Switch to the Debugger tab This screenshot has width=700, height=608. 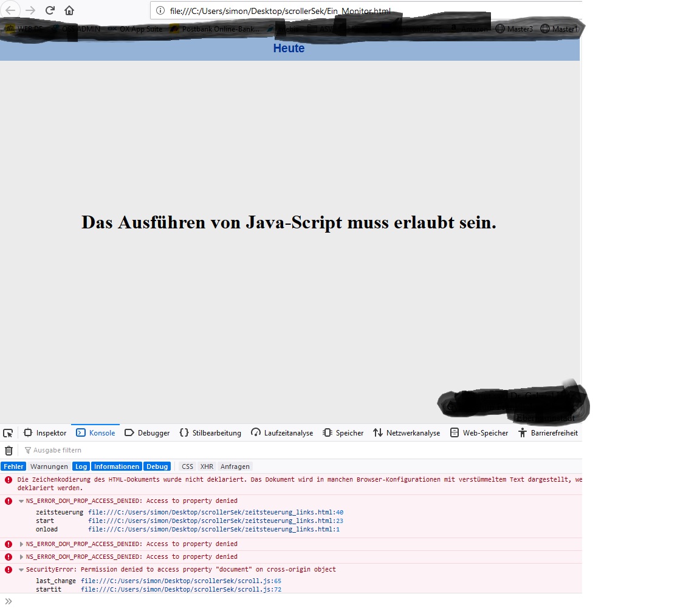(147, 433)
